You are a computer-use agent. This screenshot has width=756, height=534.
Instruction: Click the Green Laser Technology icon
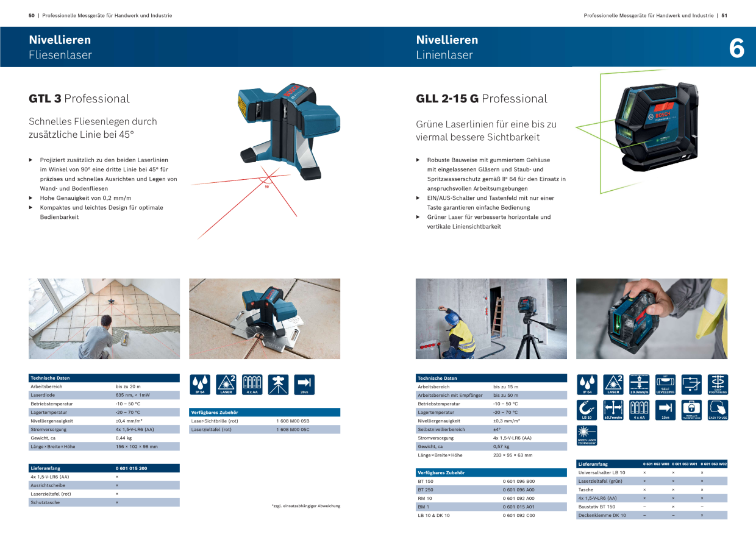[587, 436]
